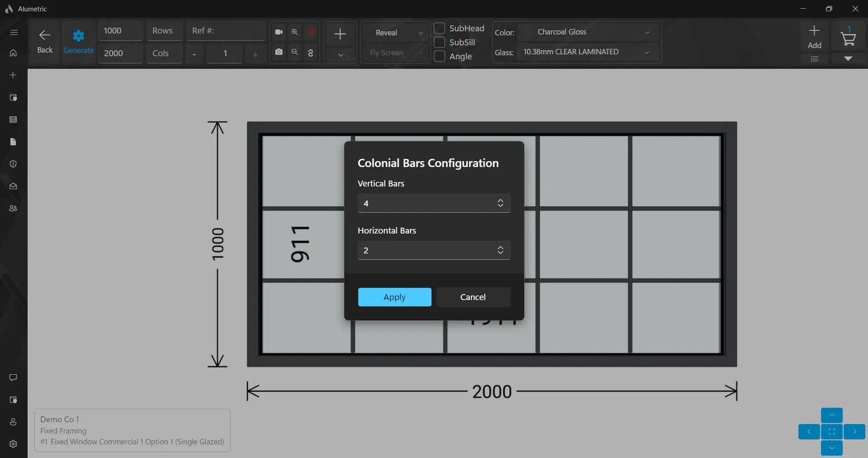Image resolution: width=868 pixels, height=458 pixels.
Task: Enable the SubSill checkbox
Action: coord(440,42)
